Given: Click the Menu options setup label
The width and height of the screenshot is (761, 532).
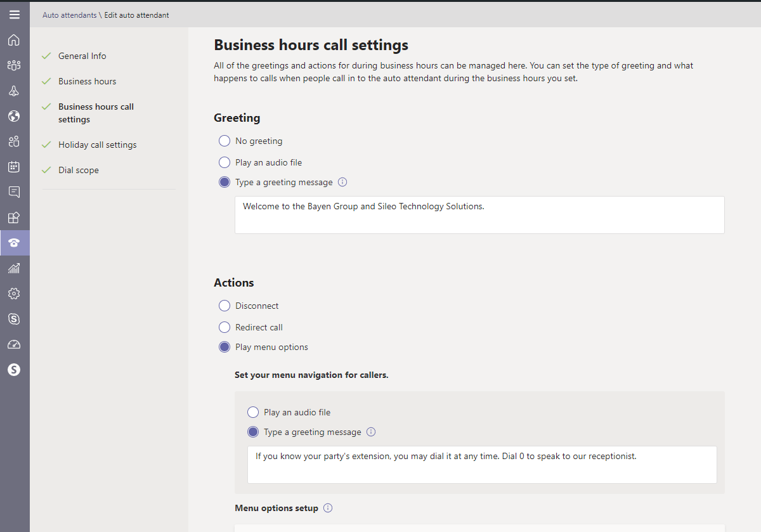Looking at the screenshot, I should [x=276, y=508].
